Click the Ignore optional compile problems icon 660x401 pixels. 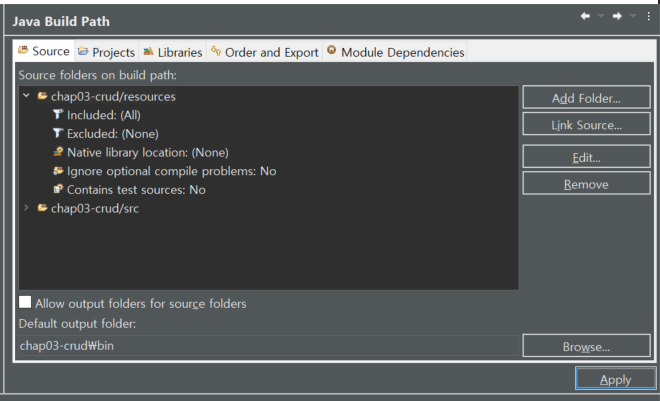click(x=58, y=170)
